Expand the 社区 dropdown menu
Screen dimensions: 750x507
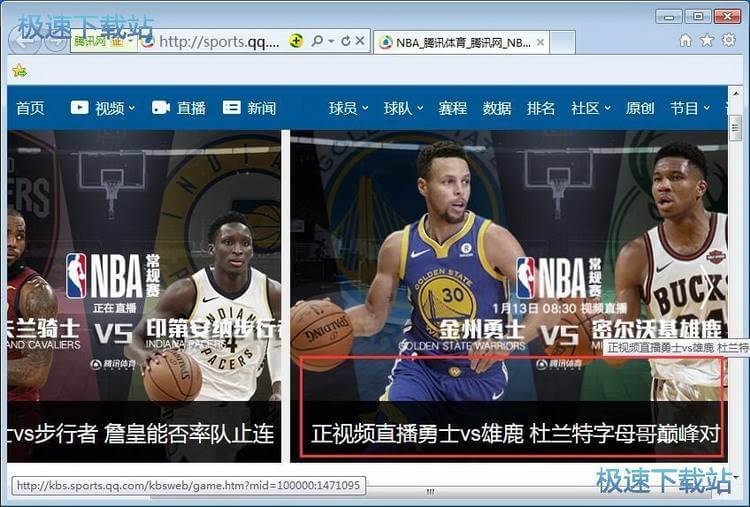pos(607,108)
